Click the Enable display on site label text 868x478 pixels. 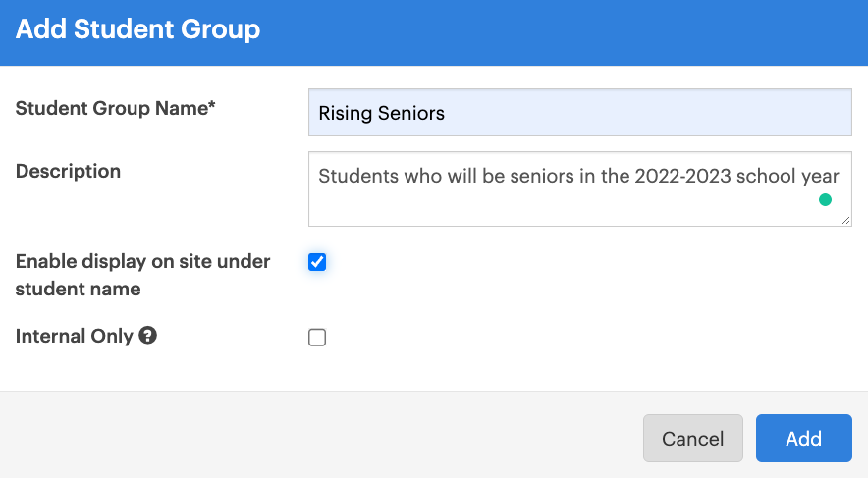[142, 275]
